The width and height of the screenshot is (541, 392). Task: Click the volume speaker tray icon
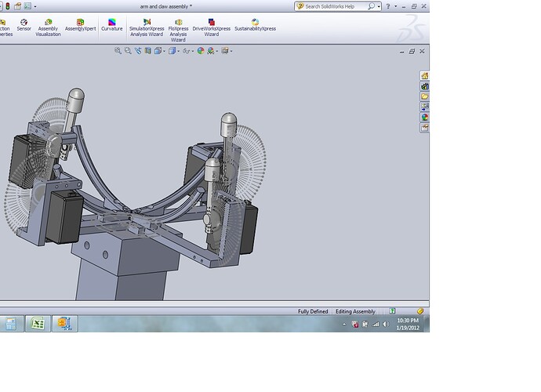point(386,324)
